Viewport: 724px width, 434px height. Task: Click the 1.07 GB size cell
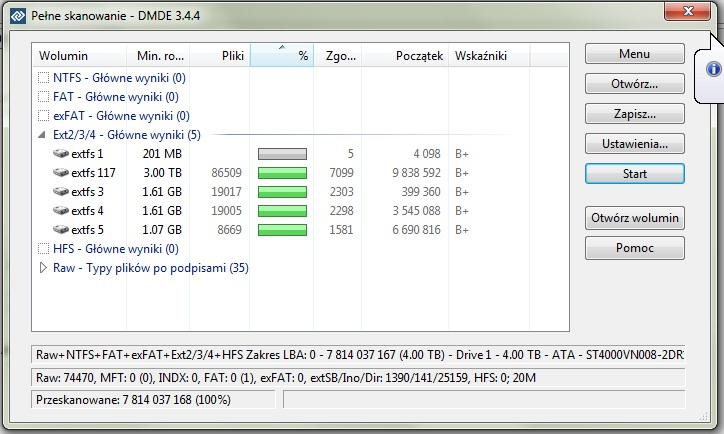pyautogui.click(x=162, y=229)
